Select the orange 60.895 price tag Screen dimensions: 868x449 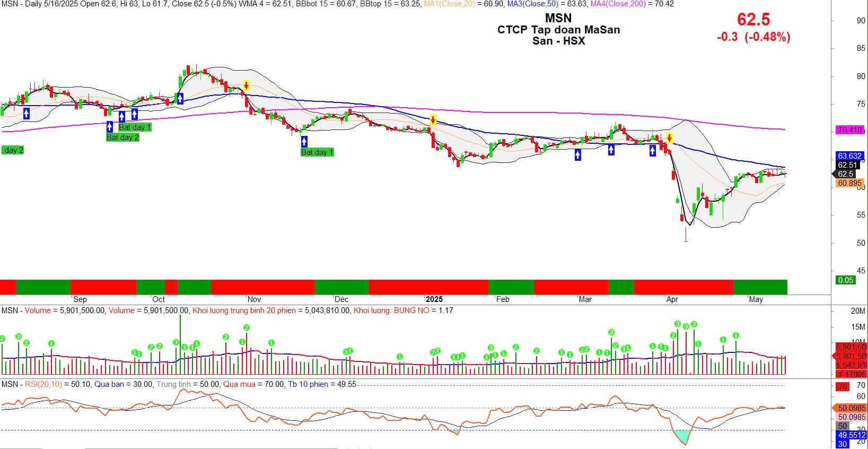click(x=849, y=183)
